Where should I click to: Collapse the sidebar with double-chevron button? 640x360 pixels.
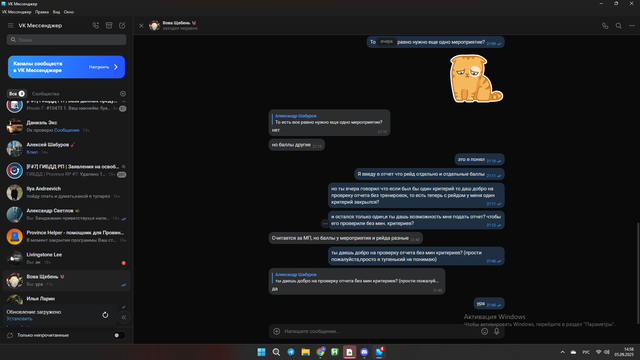pos(124,317)
